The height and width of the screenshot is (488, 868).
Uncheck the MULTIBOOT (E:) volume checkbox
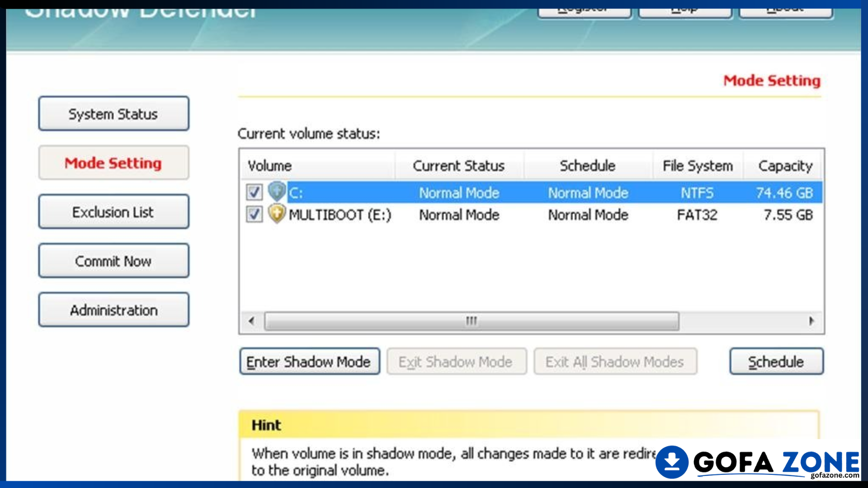point(254,214)
